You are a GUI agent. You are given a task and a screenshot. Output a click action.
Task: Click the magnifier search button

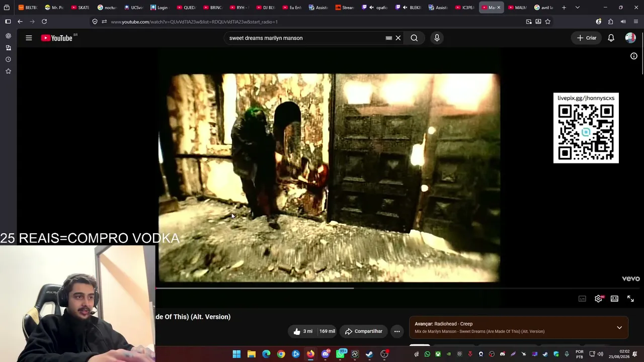[414, 38]
